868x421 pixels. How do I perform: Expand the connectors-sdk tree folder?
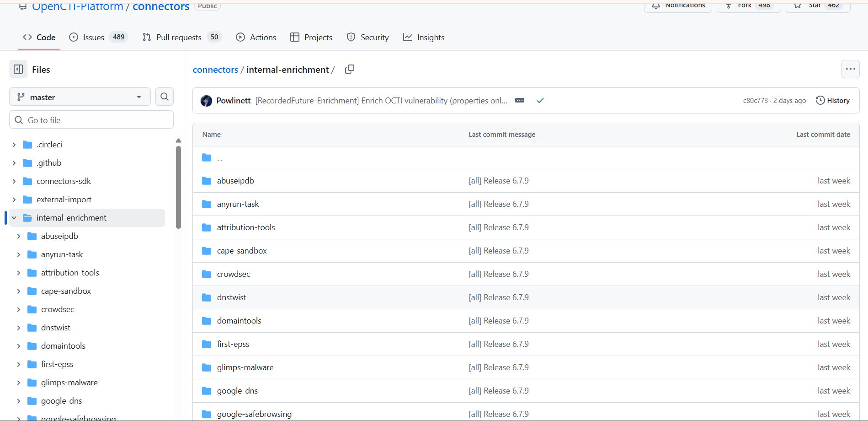point(14,181)
